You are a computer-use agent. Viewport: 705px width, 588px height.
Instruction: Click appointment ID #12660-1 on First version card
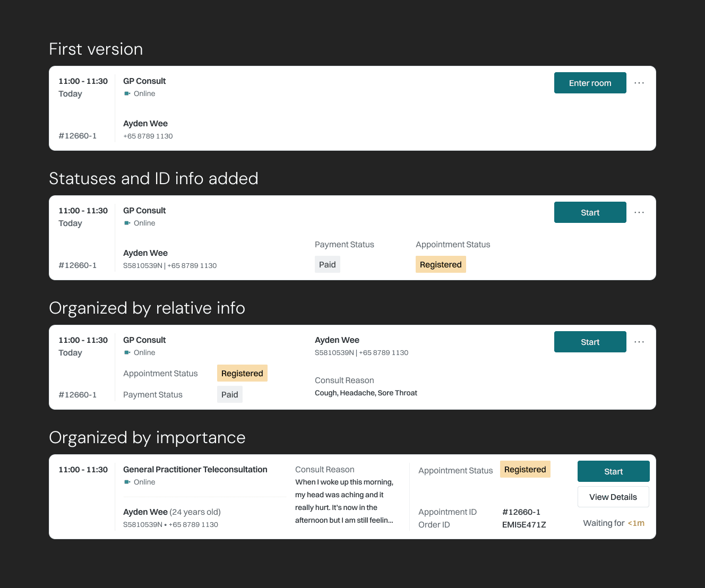tap(77, 135)
